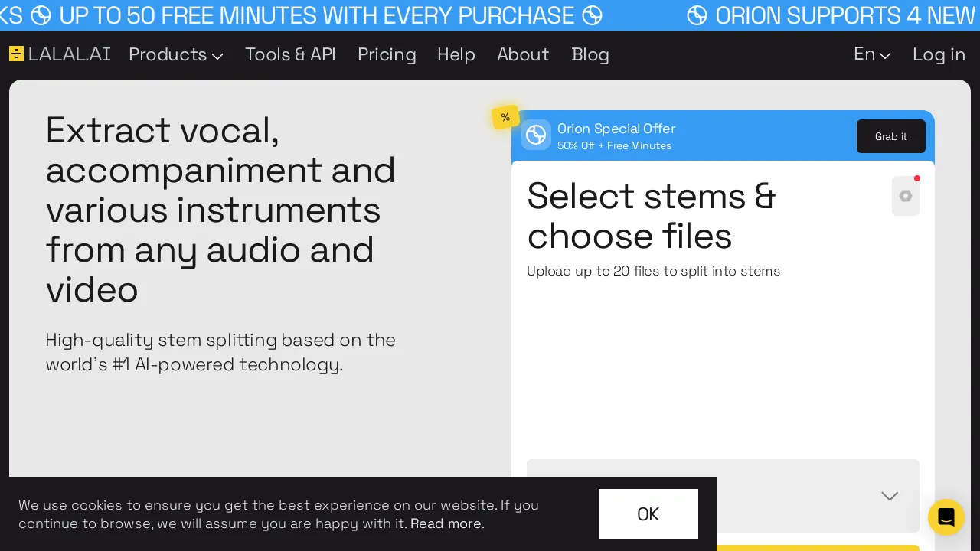Open the cookie policy Read more link

[447, 523]
